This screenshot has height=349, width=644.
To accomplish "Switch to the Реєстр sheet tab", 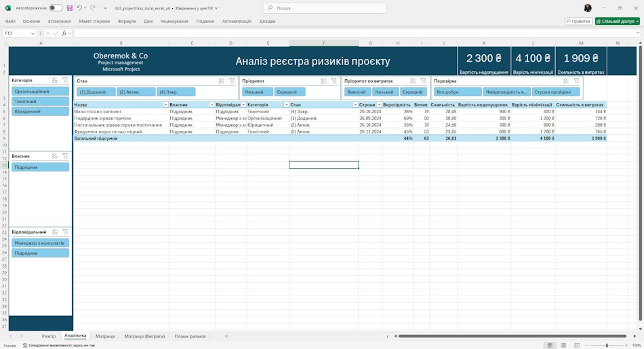I will tap(48, 336).
